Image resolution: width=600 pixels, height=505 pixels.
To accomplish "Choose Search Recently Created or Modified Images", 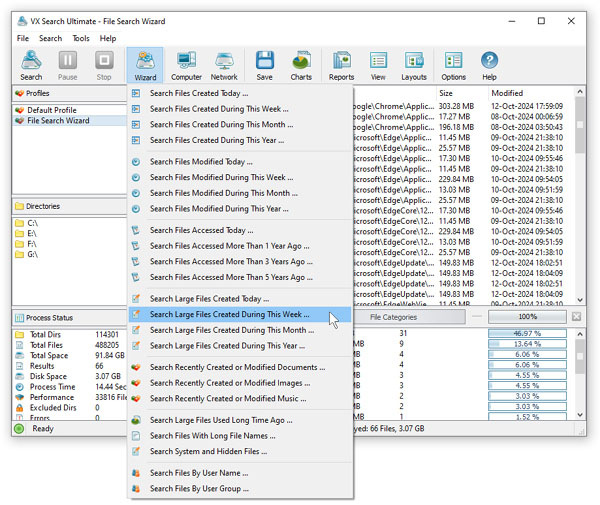I will coord(240,383).
